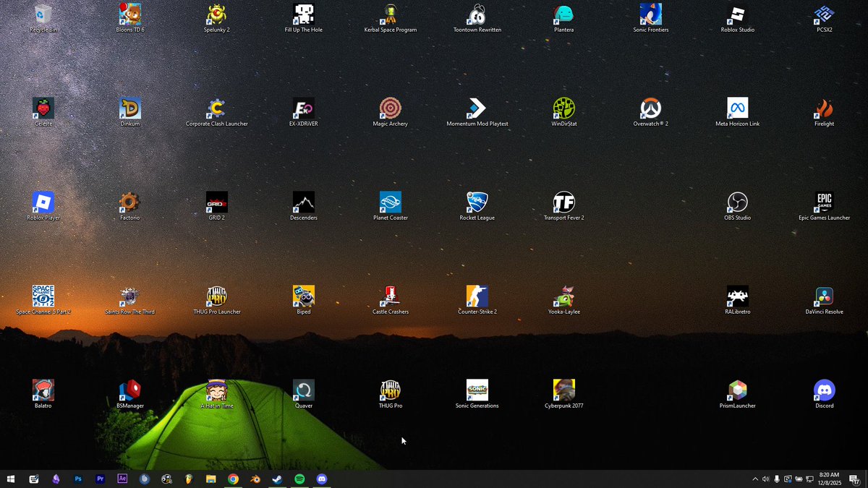The image size is (868, 488).
Task: Click the Fill Up The Hole shortcut
Action: (304, 18)
